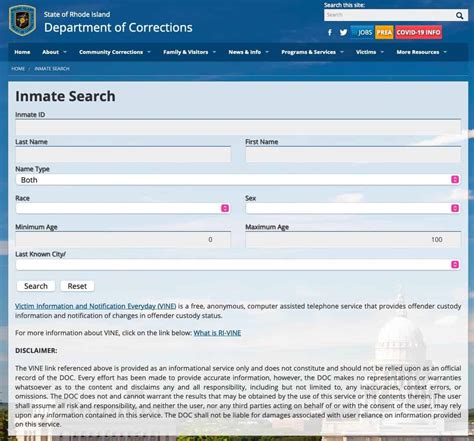
Task: Click into the Inmate ID field
Action: (238, 127)
